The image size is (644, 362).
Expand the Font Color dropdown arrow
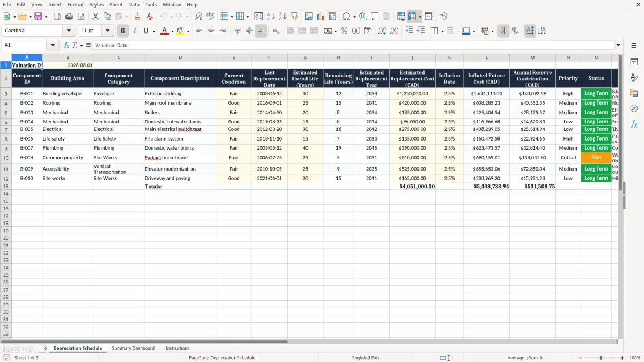point(172,31)
